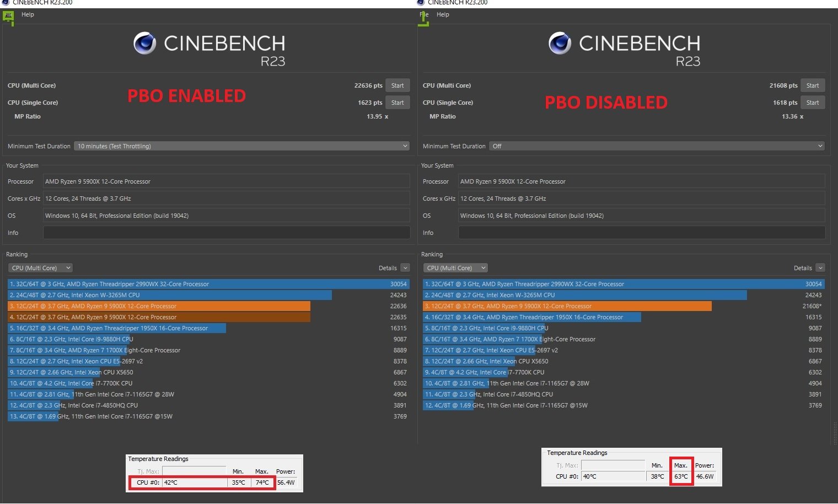
Task: Start Single Core test in right window
Action: tap(813, 103)
